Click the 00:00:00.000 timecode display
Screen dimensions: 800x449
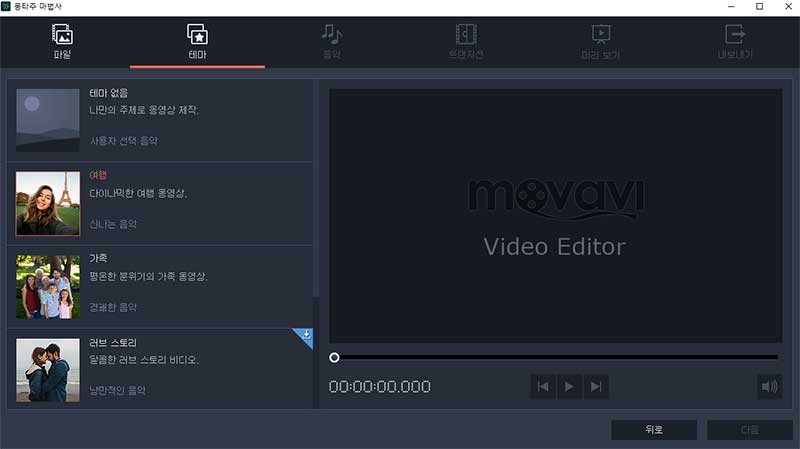380,387
